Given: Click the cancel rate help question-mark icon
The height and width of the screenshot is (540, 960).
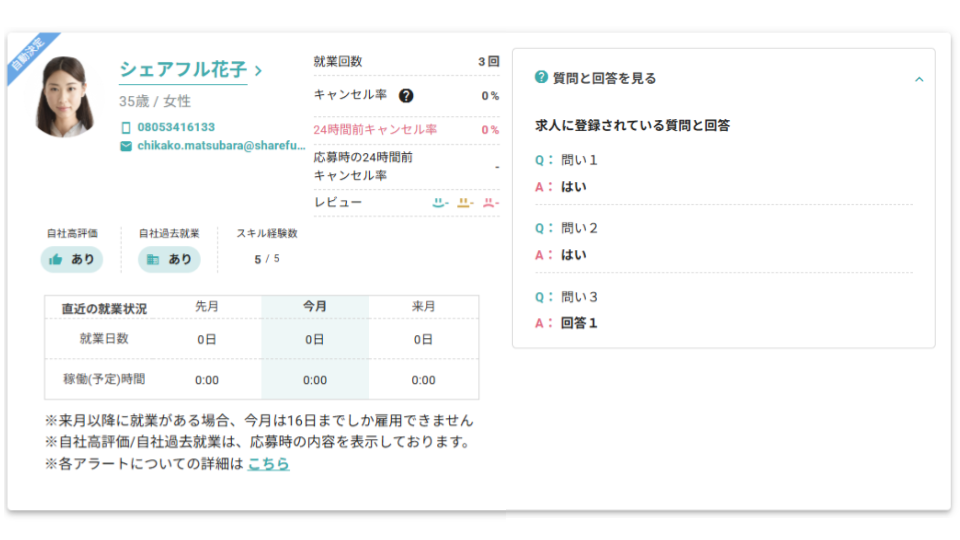Looking at the screenshot, I should click(x=406, y=96).
